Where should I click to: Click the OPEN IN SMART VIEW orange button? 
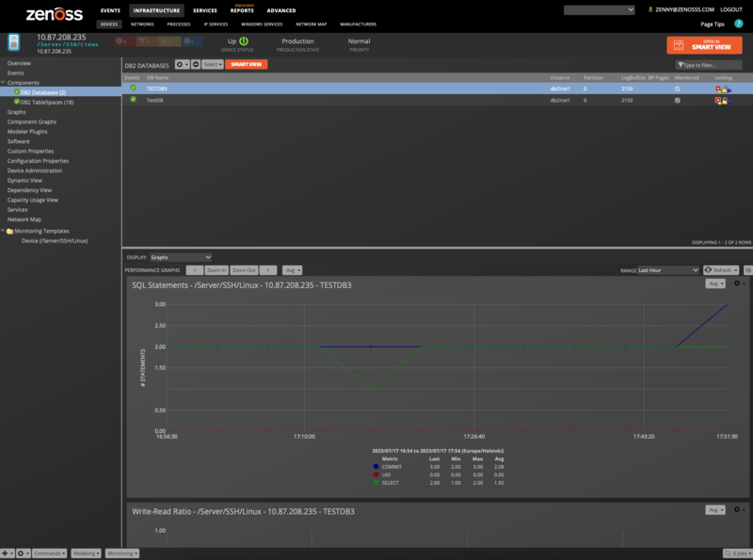click(x=704, y=45)
